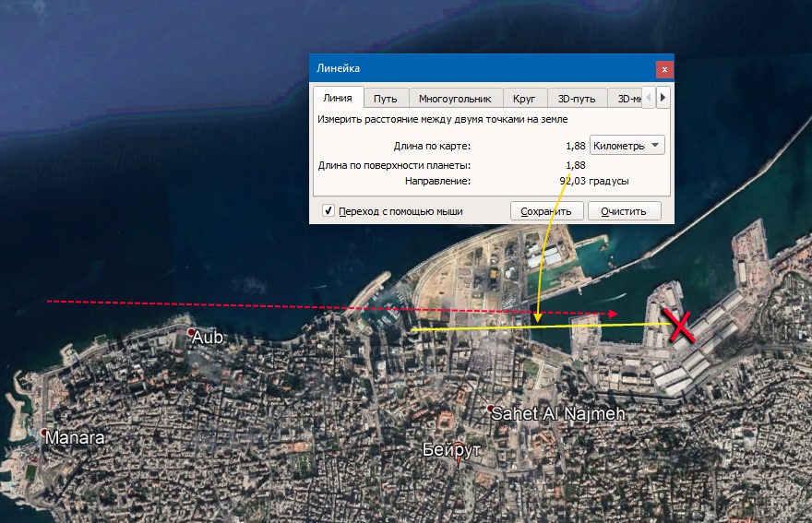Click the Длина по поверхности планеты label
The image size is (812, 523).
click(394, 165)
